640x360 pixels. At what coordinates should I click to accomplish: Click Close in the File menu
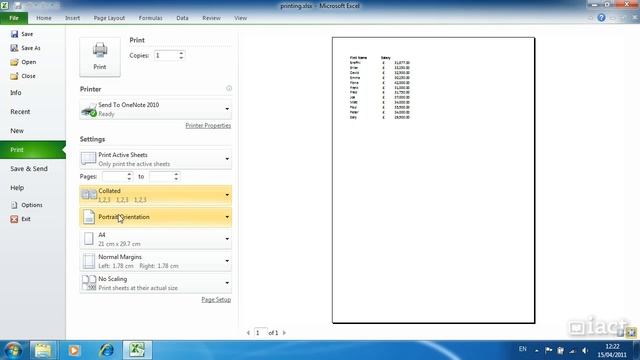[x=24, y=76]
